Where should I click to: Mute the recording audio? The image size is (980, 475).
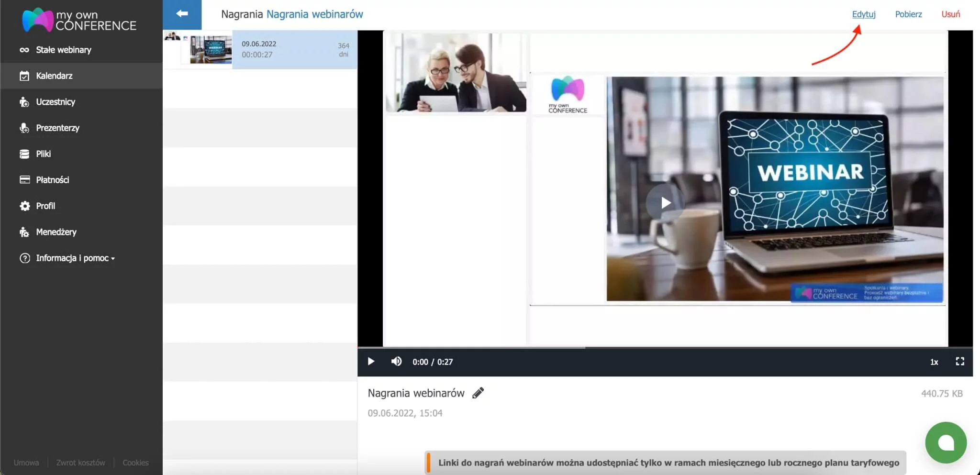coord(397,362)
